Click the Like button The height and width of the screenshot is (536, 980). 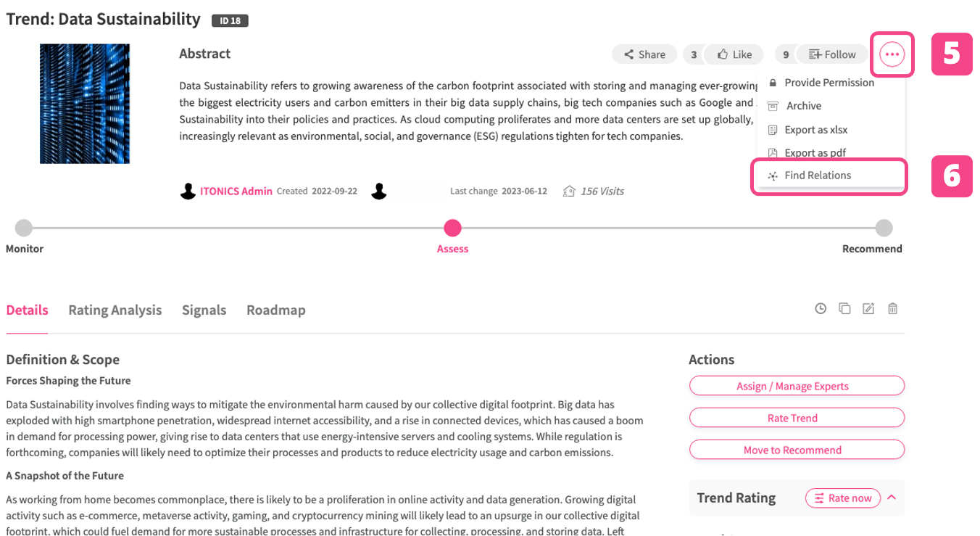tap(734, 54)
